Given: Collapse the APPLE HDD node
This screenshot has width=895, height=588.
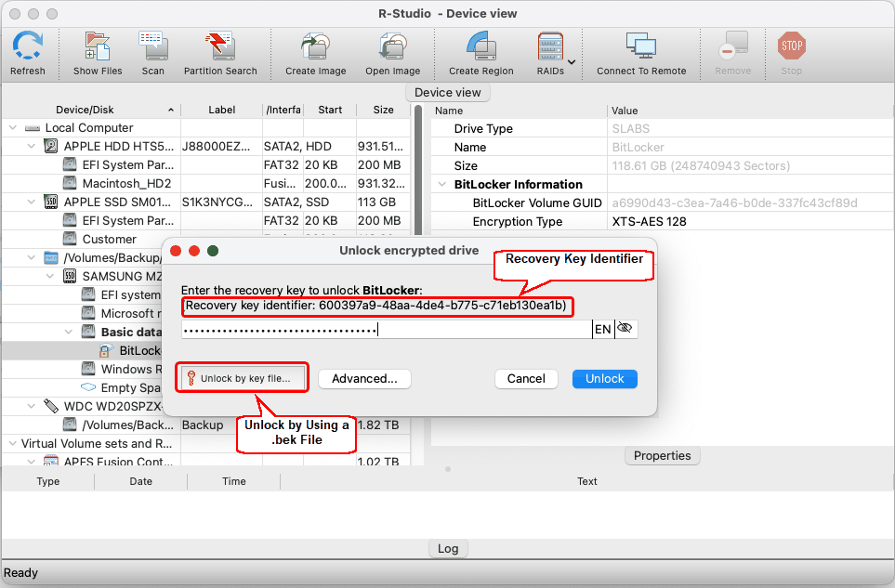Looking at the screenshot, I should [32, 146].
